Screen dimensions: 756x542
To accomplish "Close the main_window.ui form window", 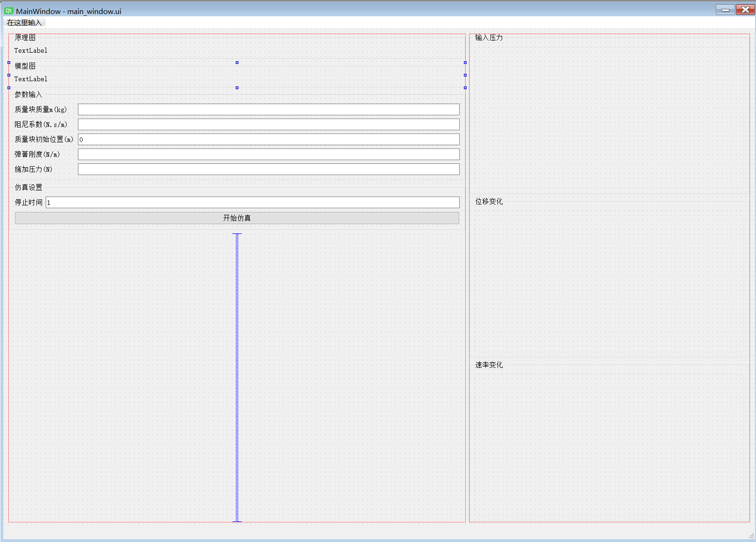I will coord(745,10).
